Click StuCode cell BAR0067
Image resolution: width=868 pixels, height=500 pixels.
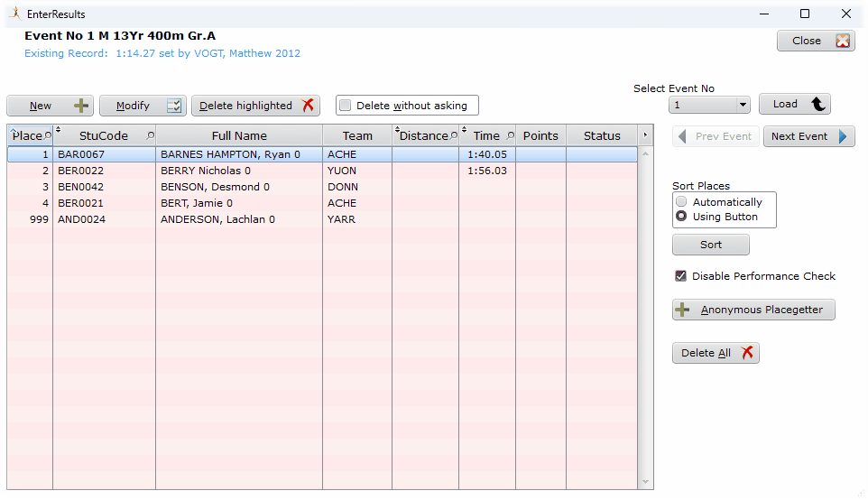click(x=104, y=154)
